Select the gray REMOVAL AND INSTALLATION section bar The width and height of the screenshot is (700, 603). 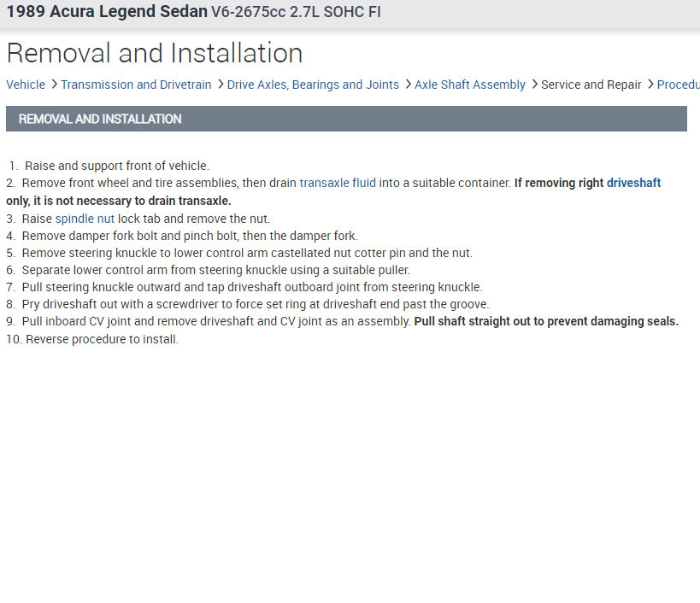pos(346,119)
